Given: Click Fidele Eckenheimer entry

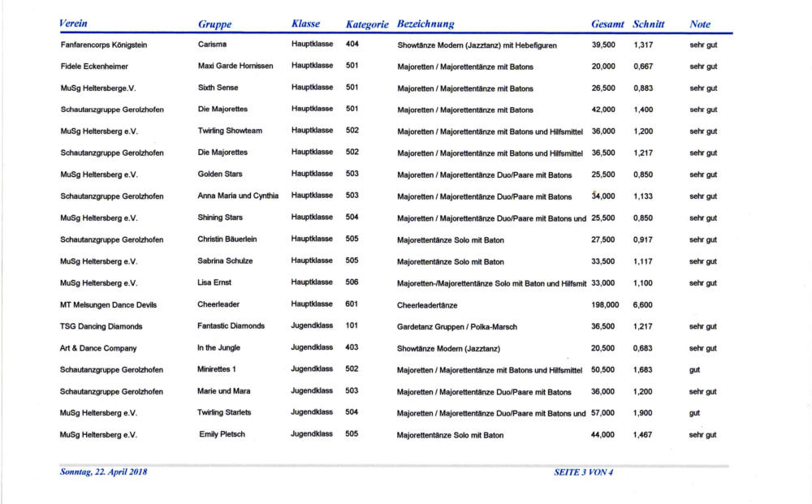Looking at the screenshot, I should click(x=94, y=67).
